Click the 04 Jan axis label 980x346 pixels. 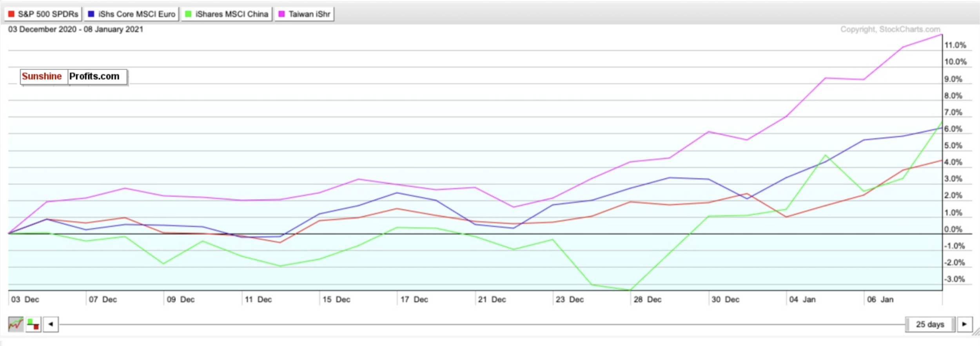pyautogui.click(x=803, y=300)
